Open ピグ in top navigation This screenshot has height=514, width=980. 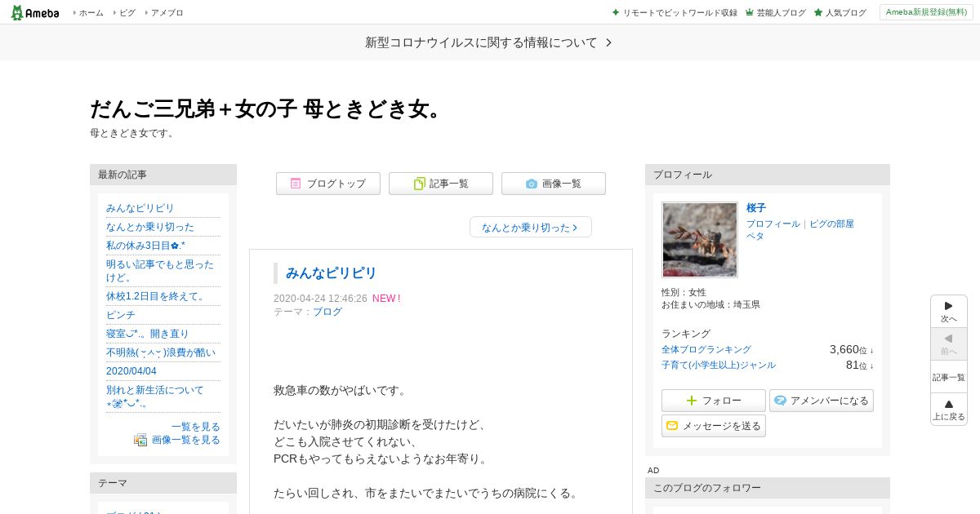pos(127,13)
